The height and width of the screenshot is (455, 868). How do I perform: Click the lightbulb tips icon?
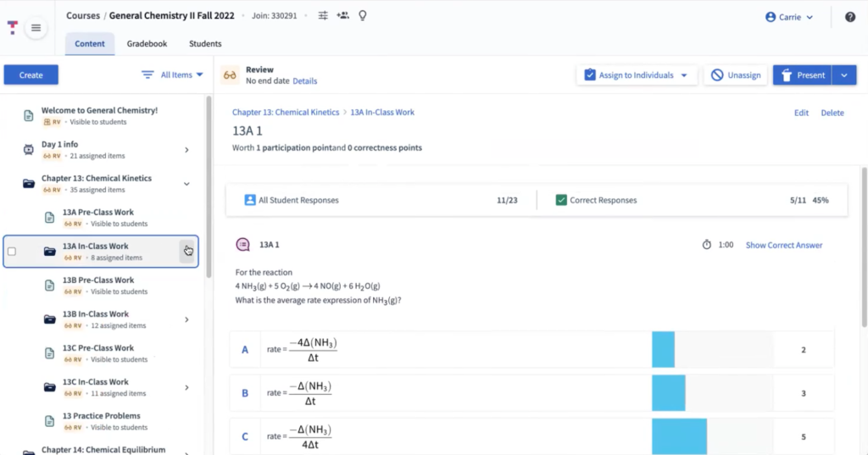(363, 16)
